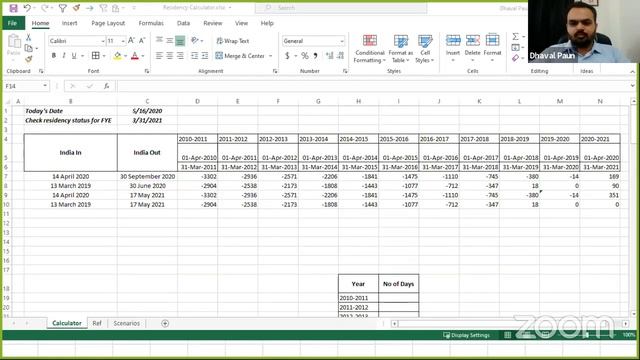640x360 pixels.
Task: Add a new sheet with plus icon
Action: 165,323
